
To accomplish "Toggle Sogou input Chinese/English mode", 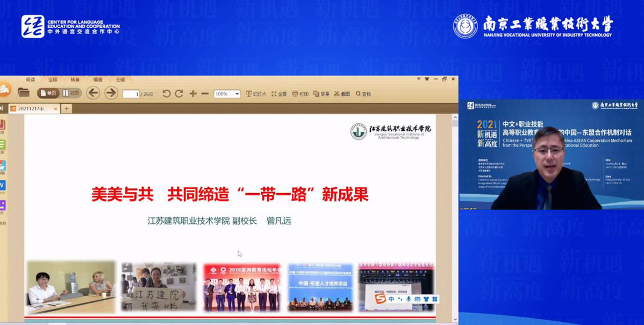I will 391,299.
